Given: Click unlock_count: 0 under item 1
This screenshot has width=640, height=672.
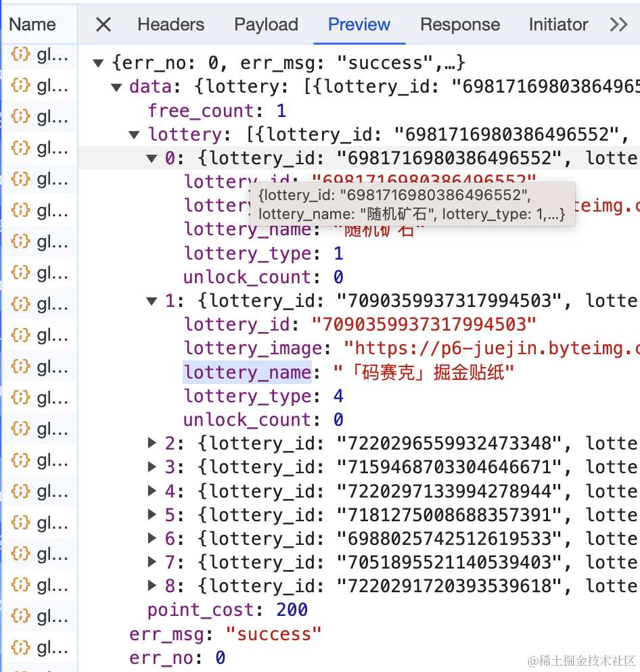Looking at the screenshot, I should [x=264, y=420].
